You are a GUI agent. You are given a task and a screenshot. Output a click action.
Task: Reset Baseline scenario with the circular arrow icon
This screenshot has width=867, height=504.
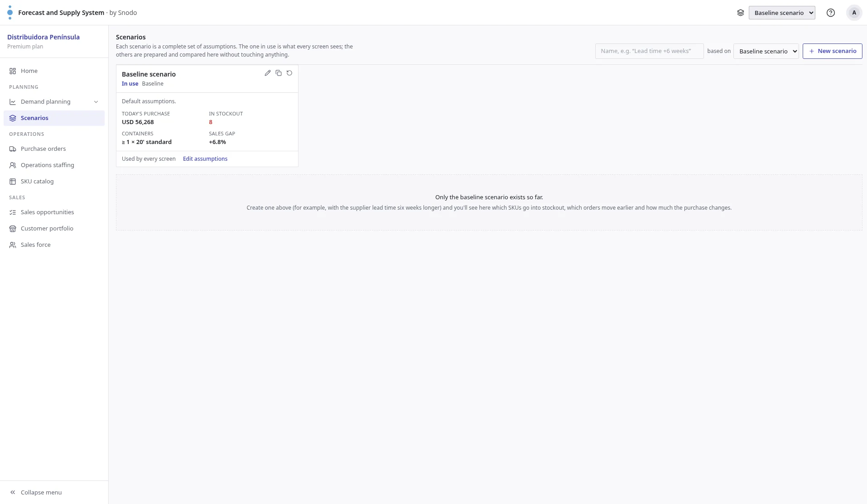(x=289, y=73)
